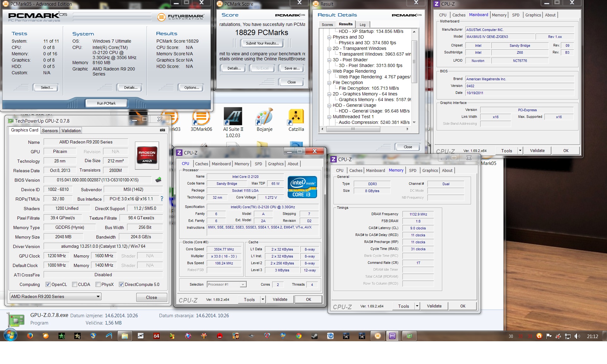
Task: Collapse the HDD - General Usage node
Action: pos(329,105)
